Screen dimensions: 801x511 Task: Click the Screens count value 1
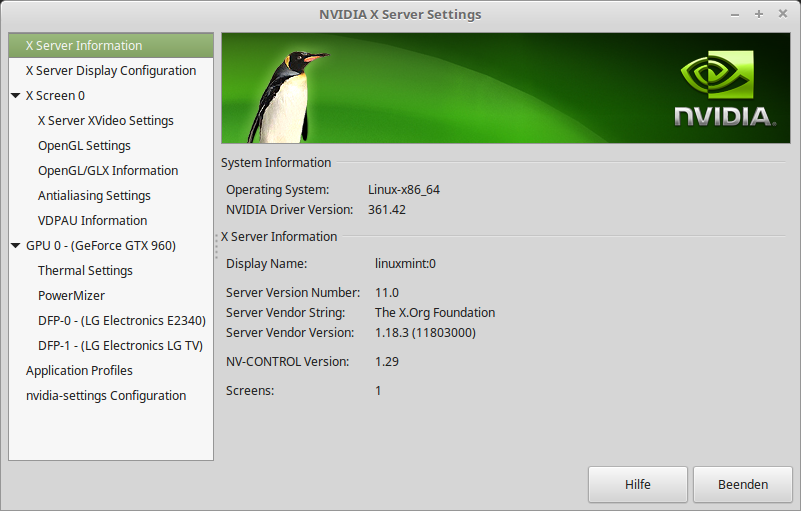click(x=378, y=391)
